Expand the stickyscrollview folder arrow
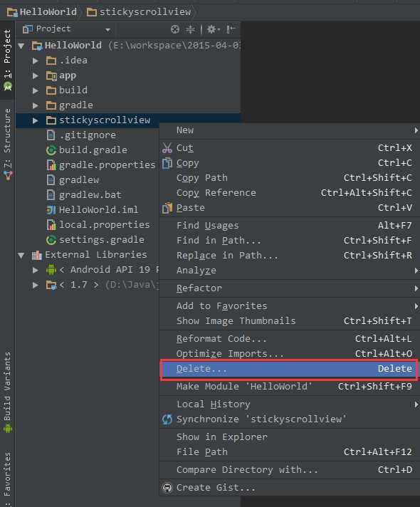420x507 pixels. click(x=36, y=120)
